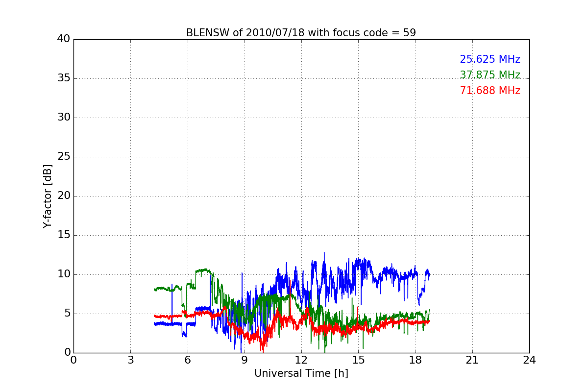Click the y-axis tick label 5
This screenshot has width=588, height=392.
[67, 314]
